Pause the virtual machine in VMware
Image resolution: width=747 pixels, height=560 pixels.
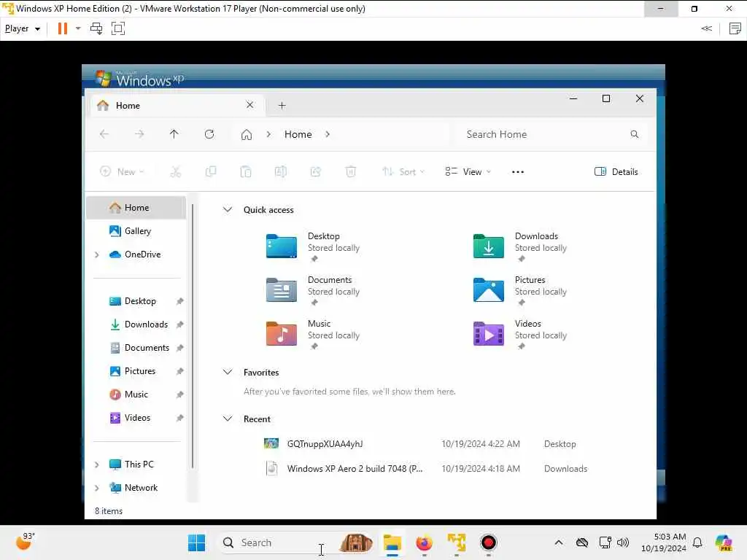(x=63, y=28)
